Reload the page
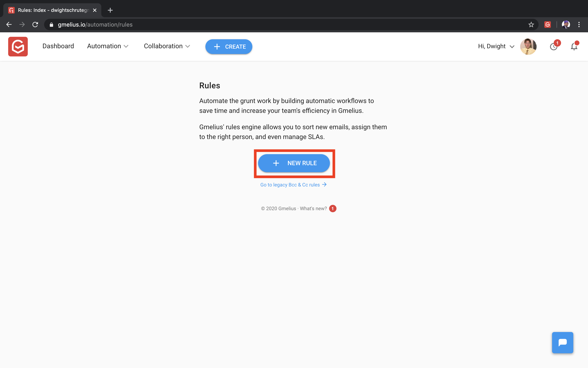588x368 pixels. point(35,25)
